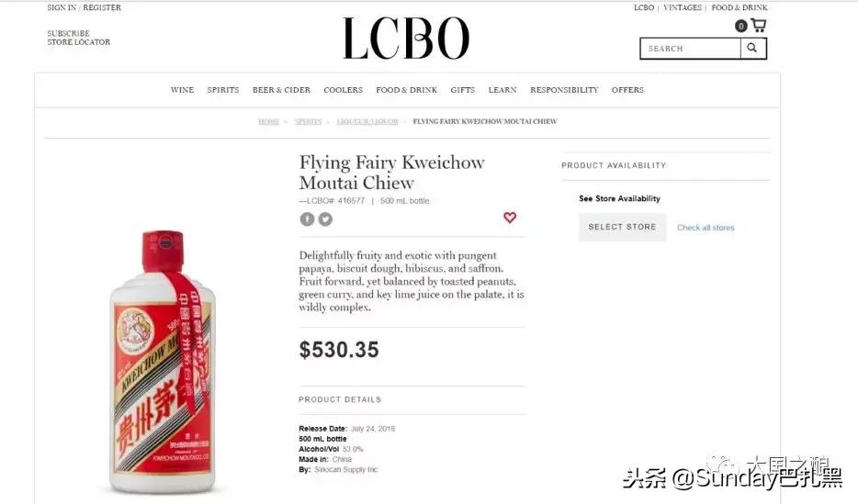Click the search input field
This screenshot has width=858, height=504.
(x=691, y=48)
